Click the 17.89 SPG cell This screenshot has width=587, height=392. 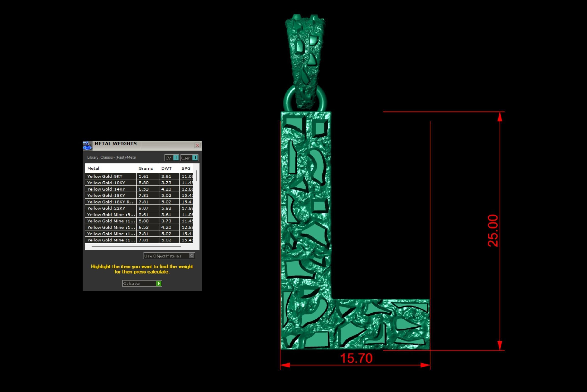tap(186, 208)
